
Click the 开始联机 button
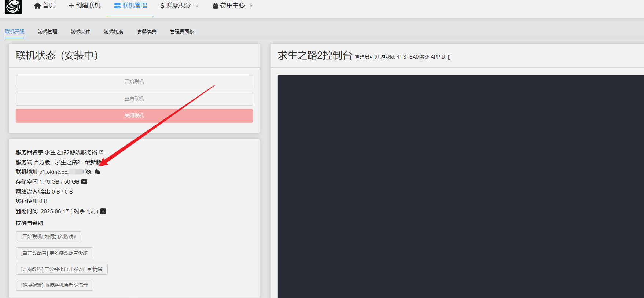pos(134,81)
